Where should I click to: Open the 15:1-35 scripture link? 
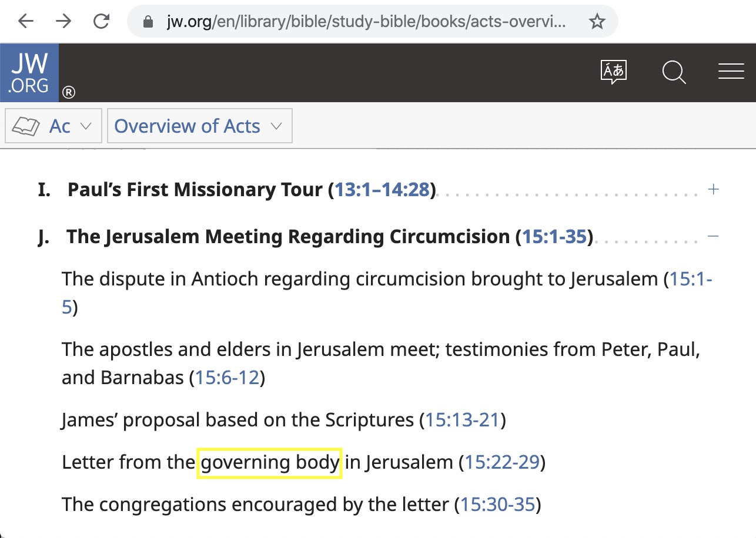554,236
